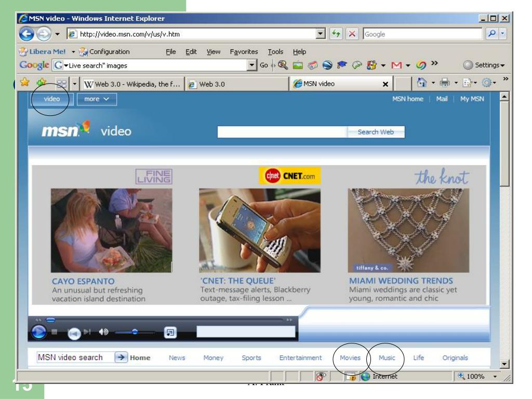Image resolution: width=532 pixels, height=399 pixels.
Task: Adjust the player volume slider
Action: click(x=134, y=332)
